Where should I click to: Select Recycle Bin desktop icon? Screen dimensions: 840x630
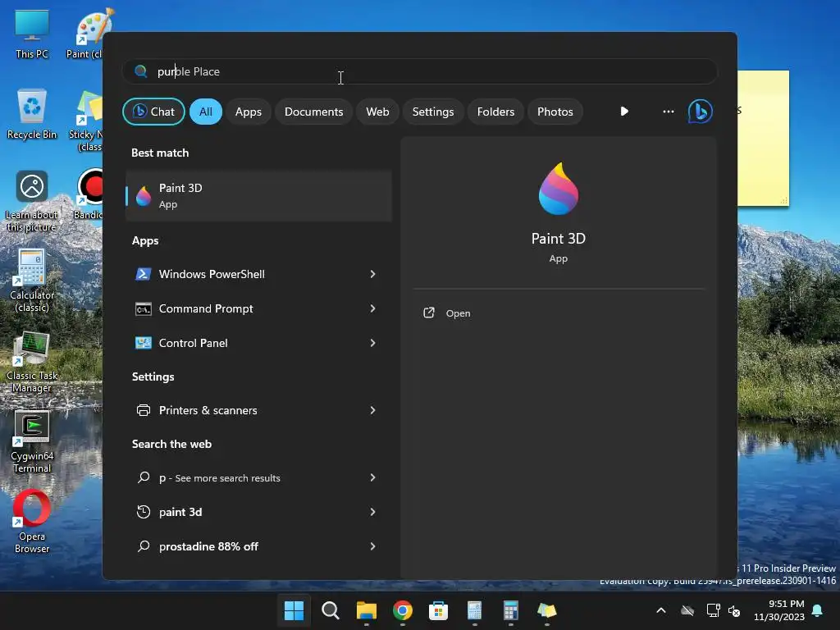click(32, 114)
